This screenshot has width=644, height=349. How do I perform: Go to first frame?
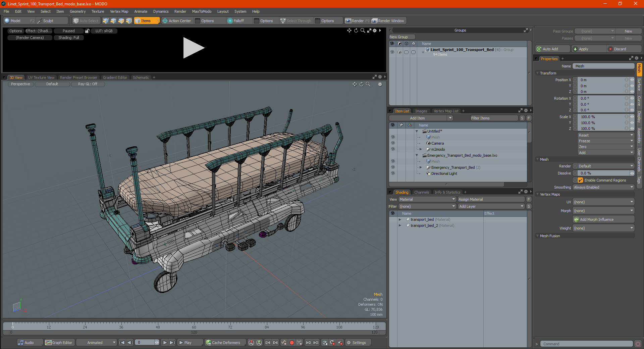tap(122, 343)
